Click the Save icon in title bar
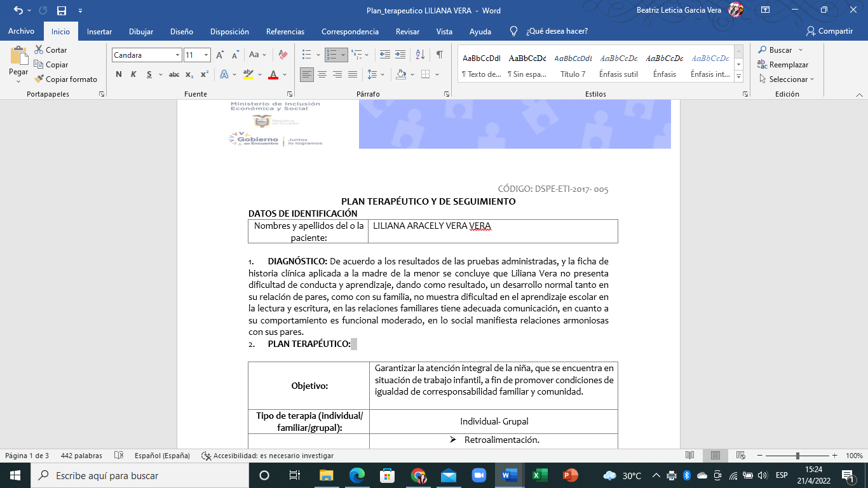The image size is (868, 488). [62, 11]
